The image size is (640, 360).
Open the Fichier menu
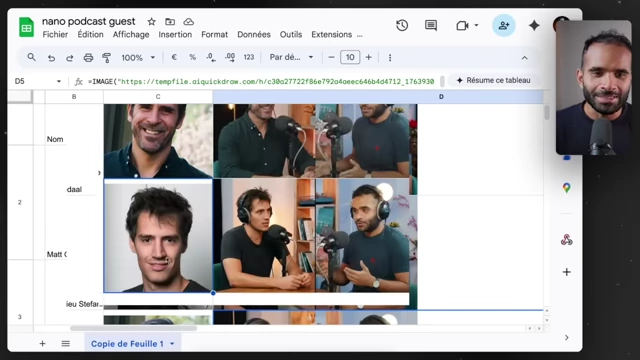click(x=55, y=35)
